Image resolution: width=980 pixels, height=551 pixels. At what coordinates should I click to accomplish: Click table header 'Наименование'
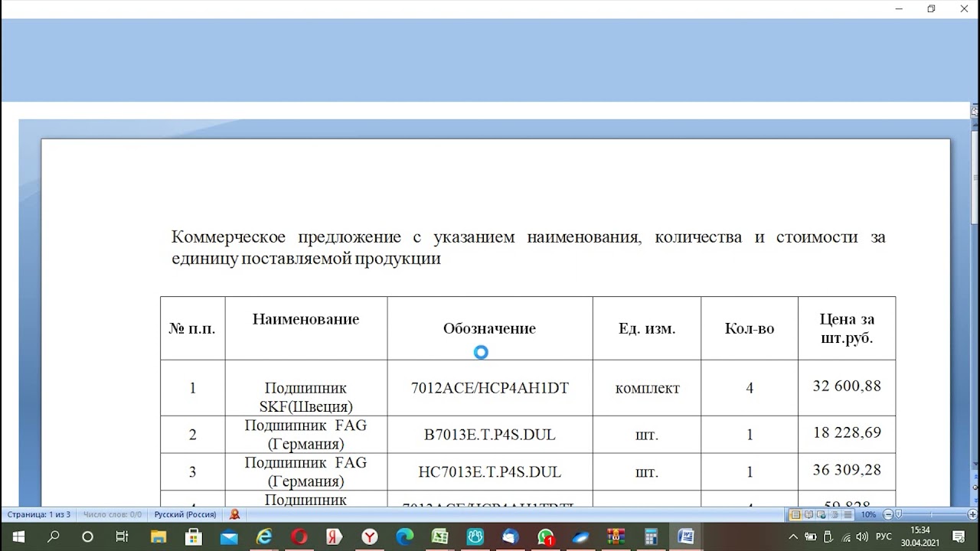point(305,319)
